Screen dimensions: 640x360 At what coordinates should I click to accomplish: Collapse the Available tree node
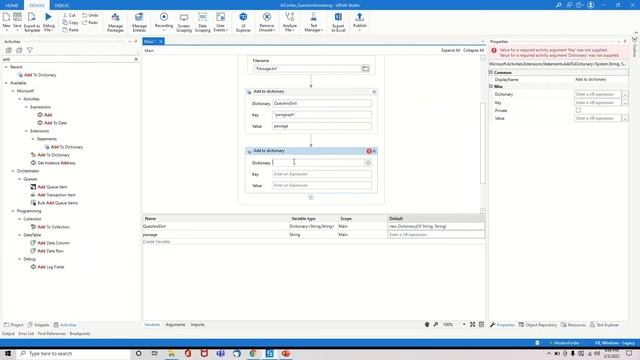click(6, 83)
